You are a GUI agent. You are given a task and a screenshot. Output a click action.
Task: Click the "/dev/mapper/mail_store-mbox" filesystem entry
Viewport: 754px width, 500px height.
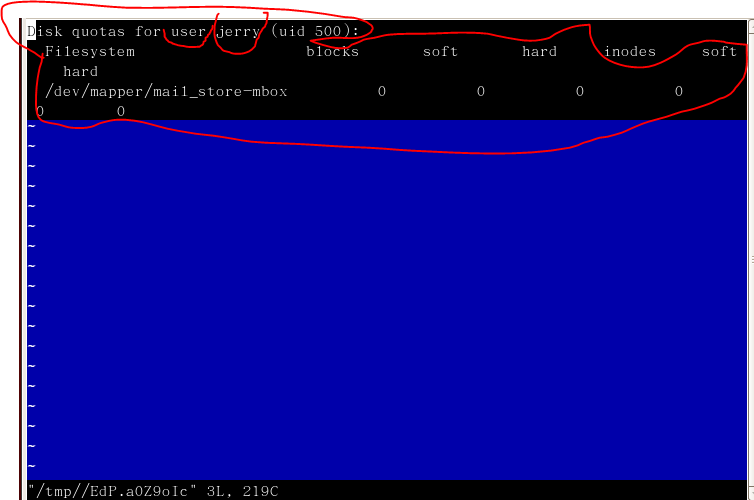[x=166, y=91]
